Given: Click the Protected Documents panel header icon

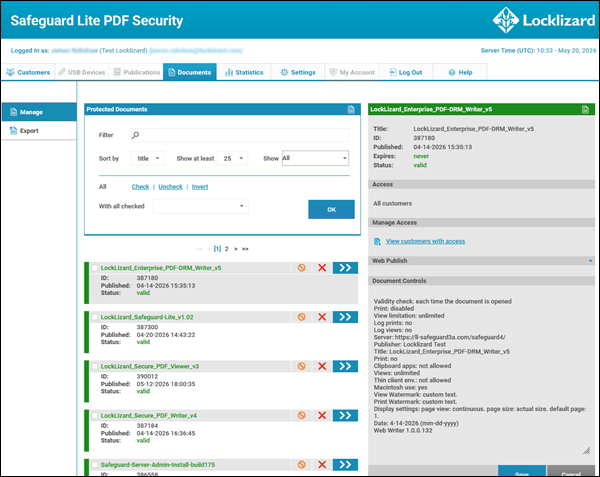Looking at the screenshot, I should pos(351,110).
